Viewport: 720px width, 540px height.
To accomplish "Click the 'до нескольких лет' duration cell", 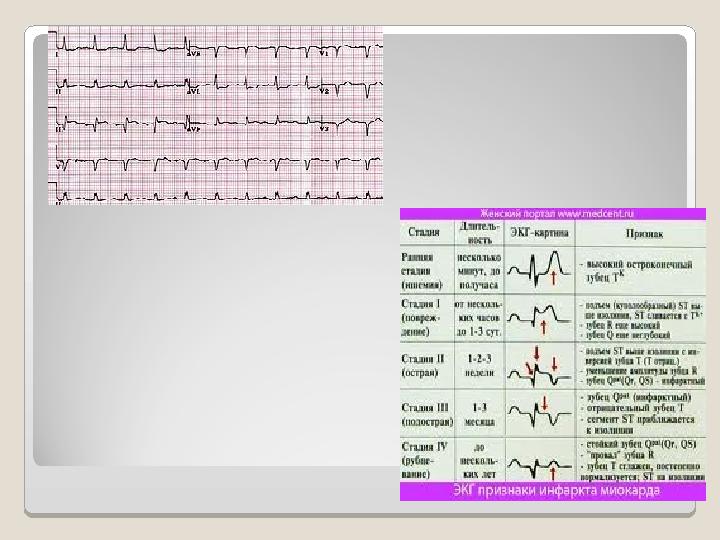I will (x=479, y=460).
